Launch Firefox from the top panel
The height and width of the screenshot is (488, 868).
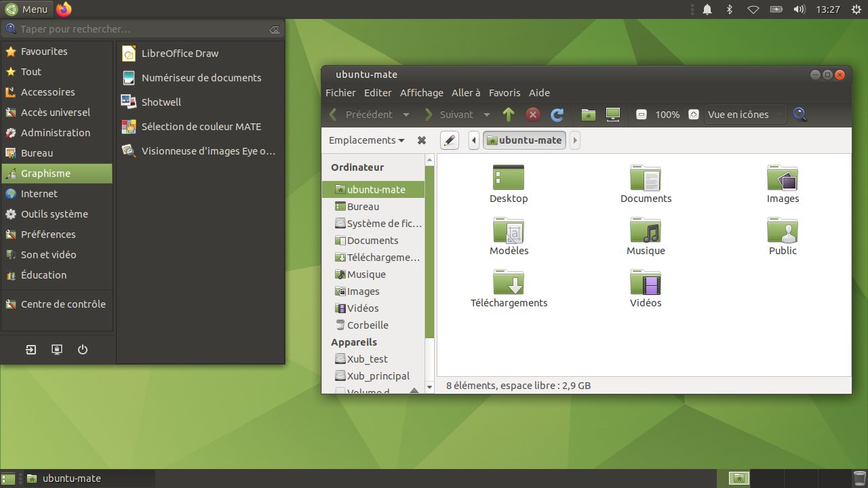coord(64,9)
